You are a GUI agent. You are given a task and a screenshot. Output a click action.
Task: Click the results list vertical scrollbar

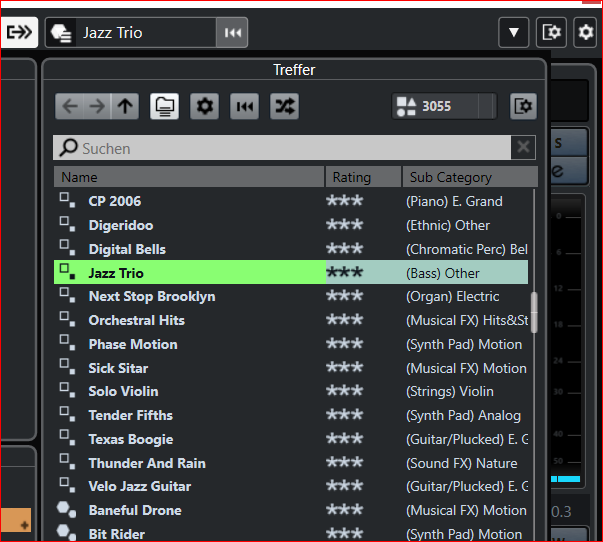point(534,312)
